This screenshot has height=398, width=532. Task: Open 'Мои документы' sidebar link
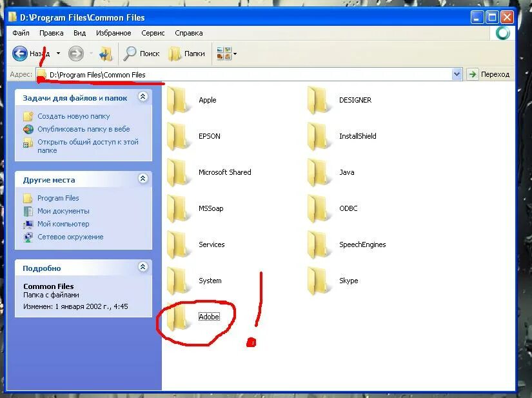(63, 211)
